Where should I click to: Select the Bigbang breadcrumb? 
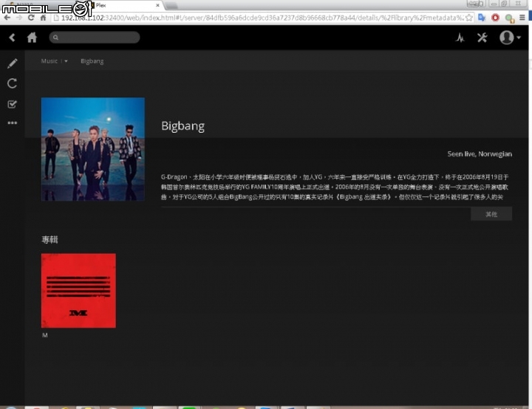(x=92, y=61)
